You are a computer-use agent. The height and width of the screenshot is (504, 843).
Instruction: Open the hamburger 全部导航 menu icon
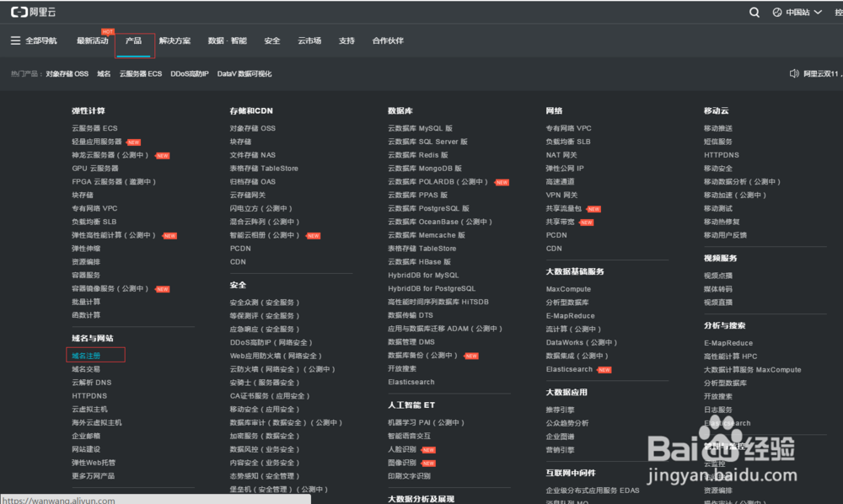click(15, 40)
